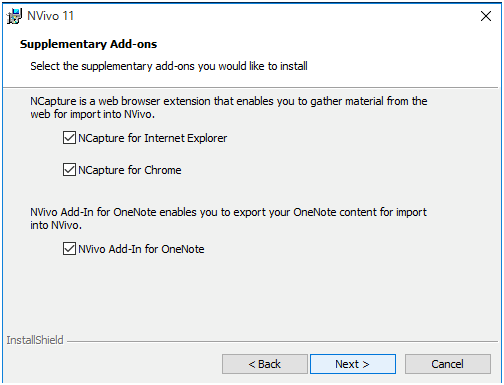
Task: Click the "Supplementary Add-ons" heading
Action: (x=88, y=44)
